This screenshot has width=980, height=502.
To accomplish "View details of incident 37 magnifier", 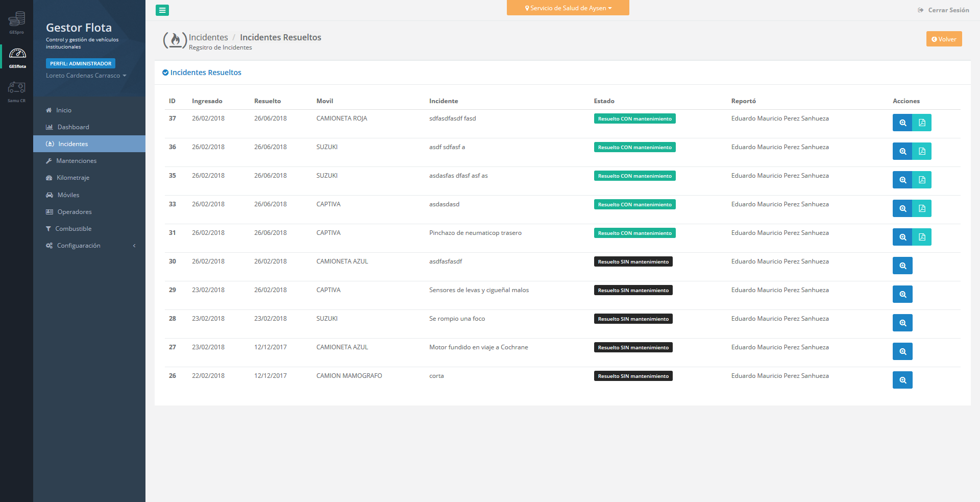I will pos(902,123).
